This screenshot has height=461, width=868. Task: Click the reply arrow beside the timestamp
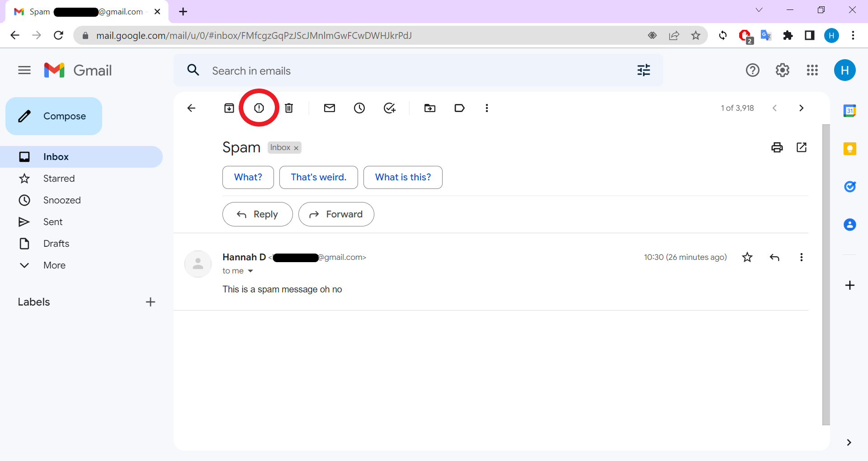(774, 257)
